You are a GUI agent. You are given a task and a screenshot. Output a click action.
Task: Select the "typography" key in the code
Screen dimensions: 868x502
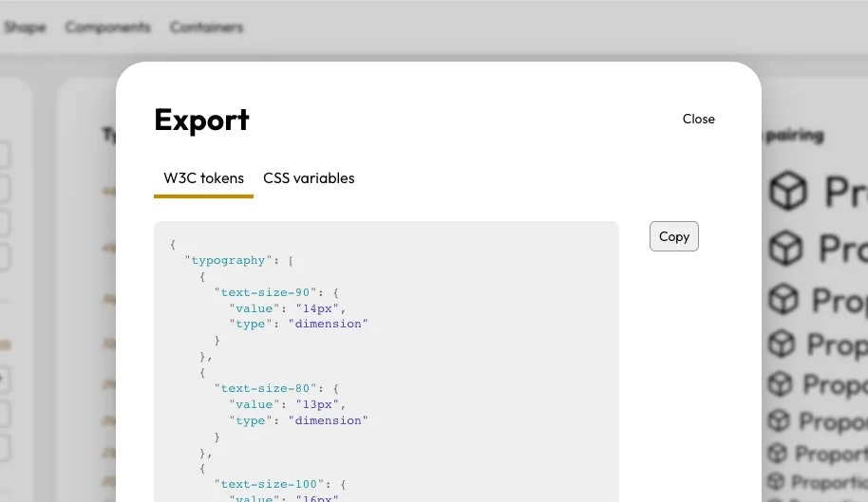pos(228,260)
